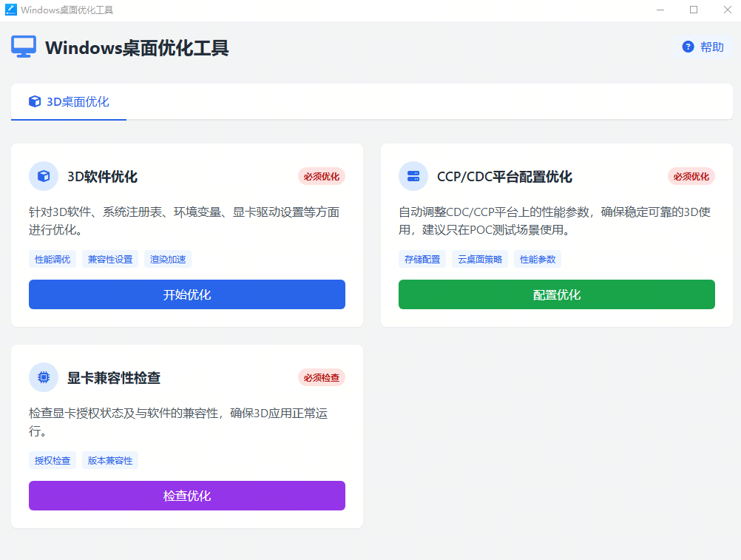Select the 兼容性设置 tag
This screenshot has width=741, height=560.
click(x=110, y=259)
